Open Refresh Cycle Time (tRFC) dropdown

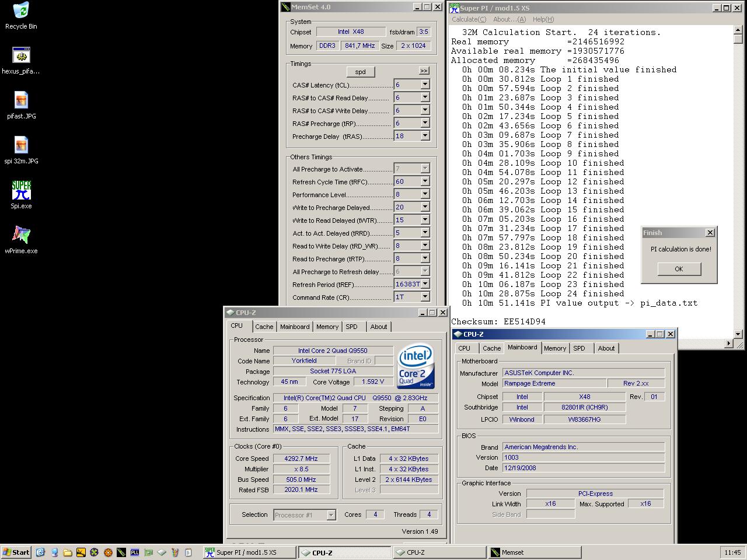[x=425, y=181]
